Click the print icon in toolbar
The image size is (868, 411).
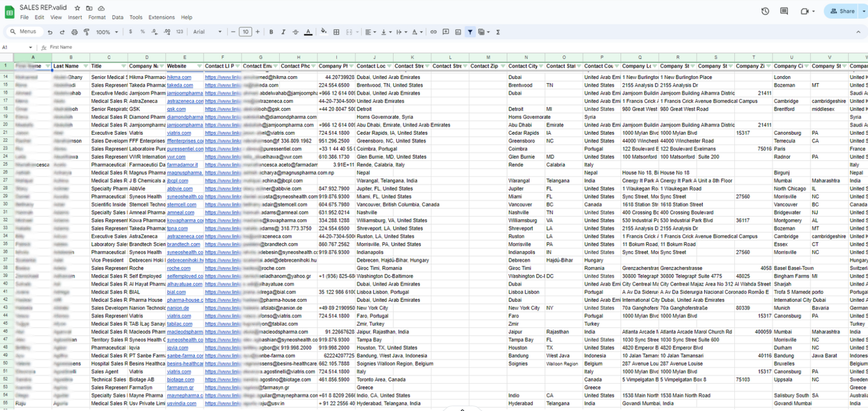click(x=74, y=32)
